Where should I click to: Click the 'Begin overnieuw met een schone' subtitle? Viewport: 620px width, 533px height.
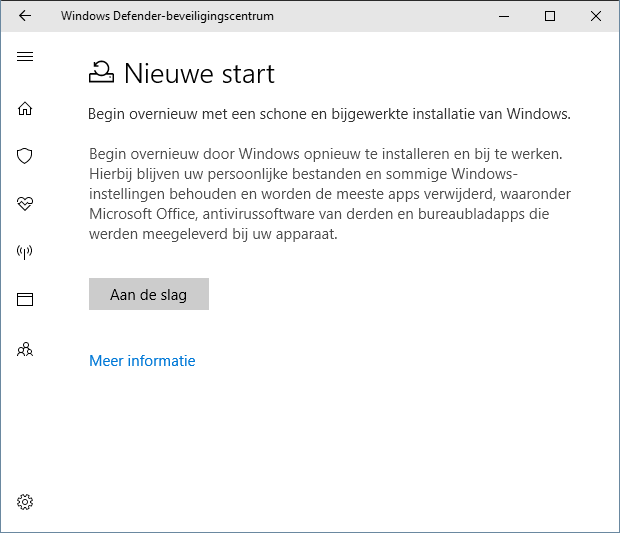[x=329, y=114]
